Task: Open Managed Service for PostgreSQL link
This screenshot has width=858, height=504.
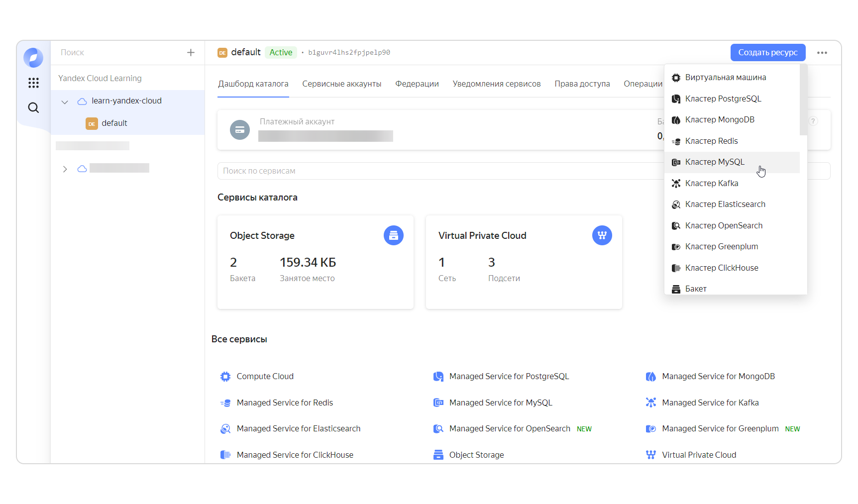Action: tap(509, 377)
